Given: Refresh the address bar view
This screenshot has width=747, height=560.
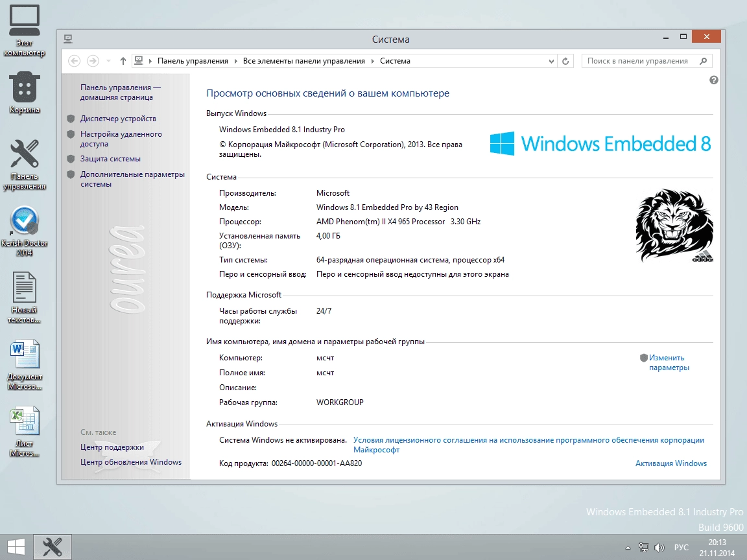Looking at the screenshot, I should pyautogui.click(x=565, y=61).
